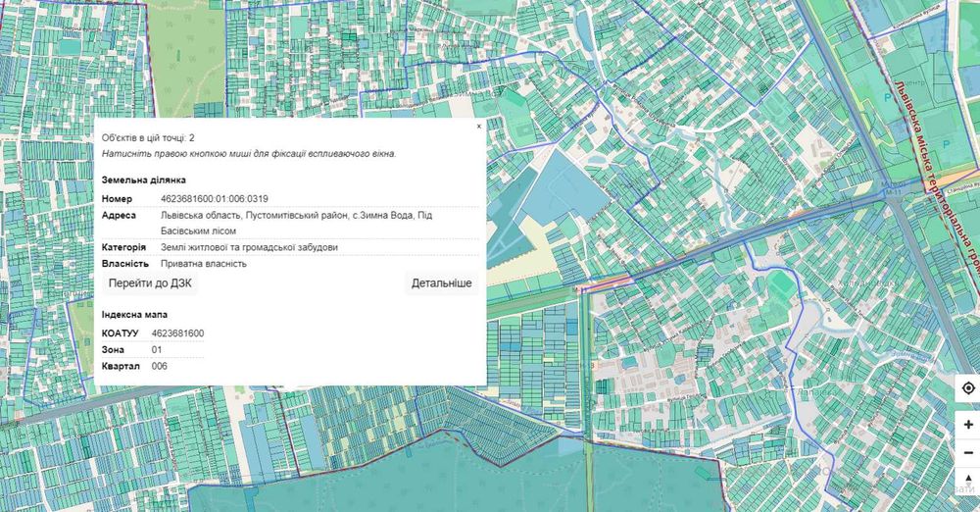The image size is (980, 512).
Task: Click the M-11 road shield on map
Action: [893, 193]
